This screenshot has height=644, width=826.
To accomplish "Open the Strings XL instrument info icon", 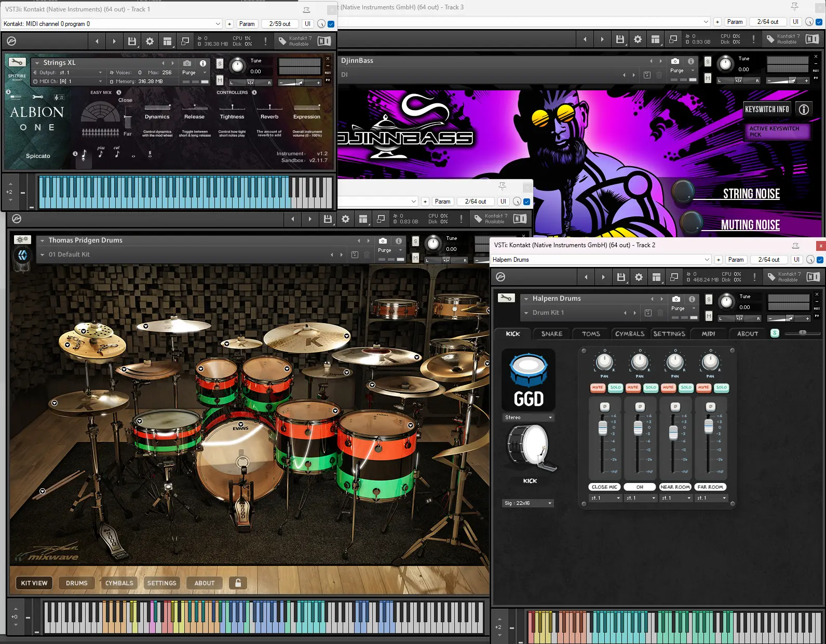I will (203, 63).
